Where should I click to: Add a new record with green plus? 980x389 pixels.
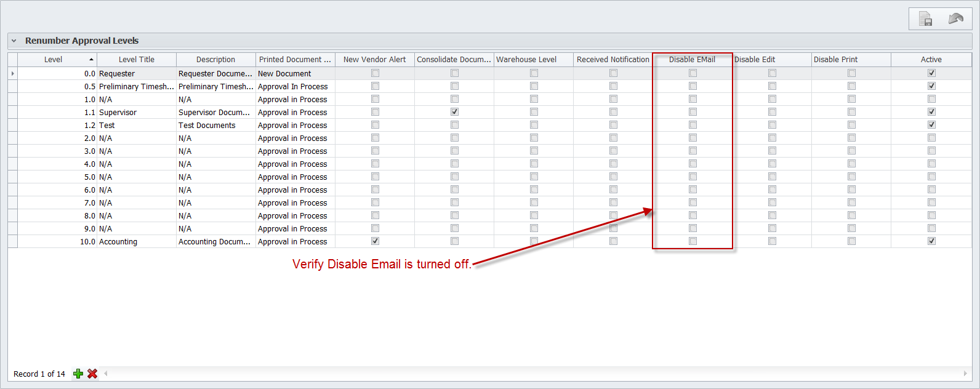click(x=78, y=374)
